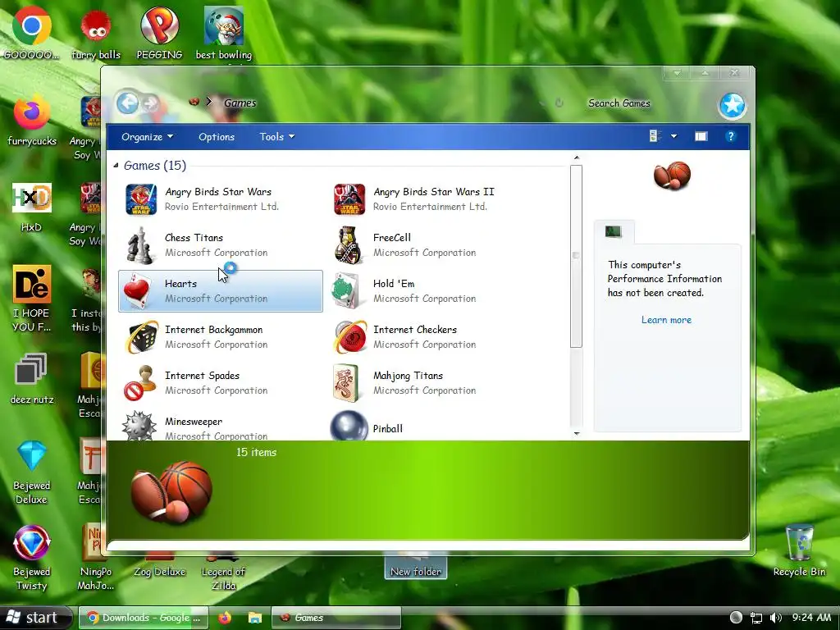Open the view options dropdown arrow
Screen dimensions: 840x630
click(x=673, y=137)
